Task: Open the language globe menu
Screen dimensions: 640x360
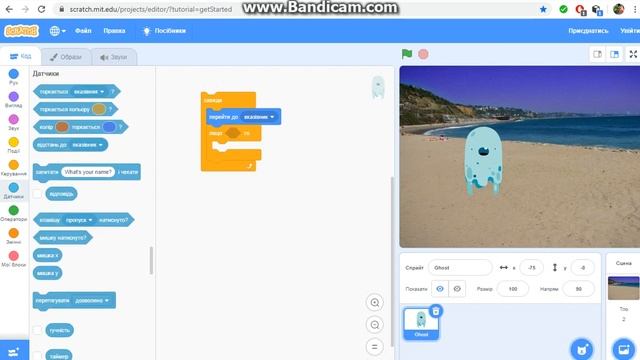Action: click(57, 31)
